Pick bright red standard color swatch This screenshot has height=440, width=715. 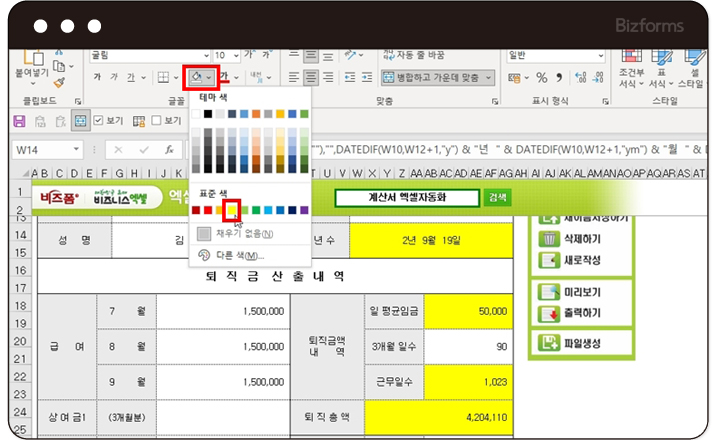point(208,210)
